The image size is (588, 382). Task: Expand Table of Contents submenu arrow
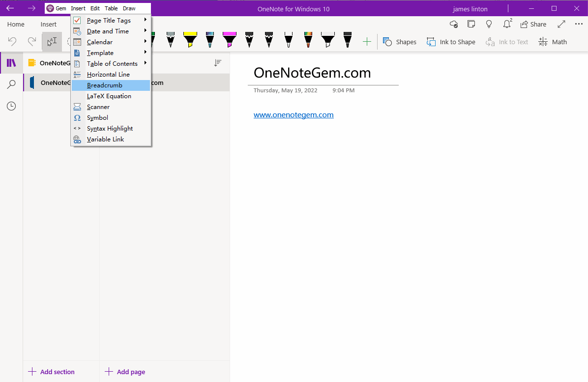click(145, 63)
